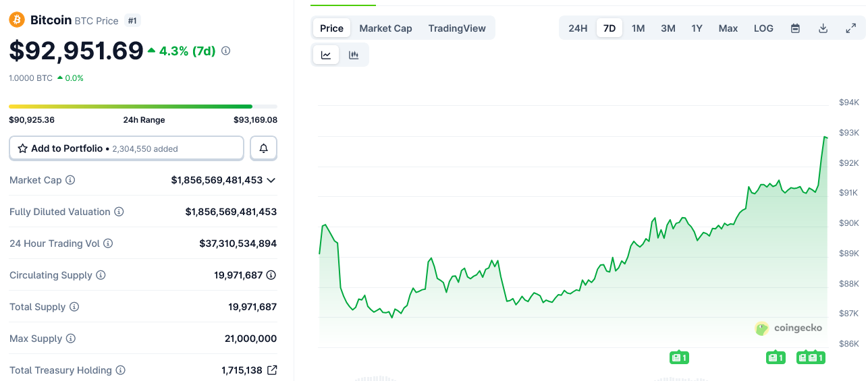The height and width of the screenshot is (381, 868).
Task: Click the Market Cap info icon
Action: (70, 180)
